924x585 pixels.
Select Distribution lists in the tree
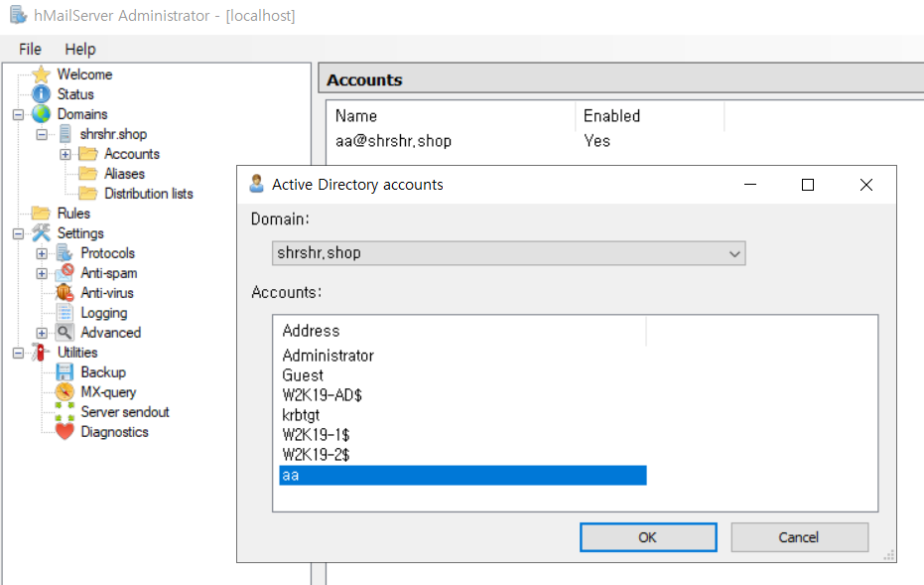tap(149, 194)
